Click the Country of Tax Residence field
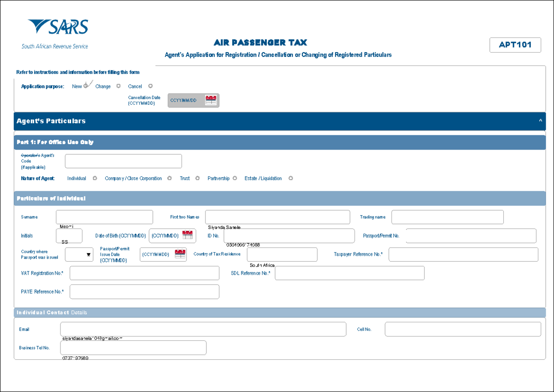 point(282,254)
